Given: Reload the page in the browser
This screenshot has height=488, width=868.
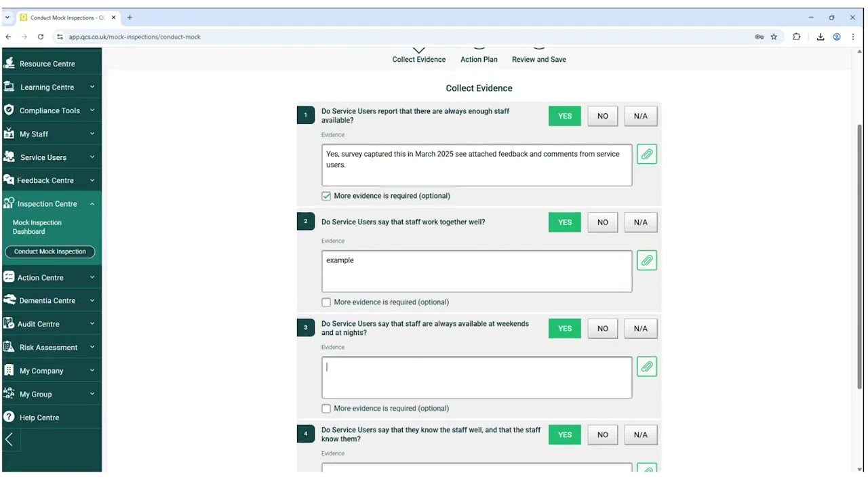Looking at the screenshot, I should [41, 37].
